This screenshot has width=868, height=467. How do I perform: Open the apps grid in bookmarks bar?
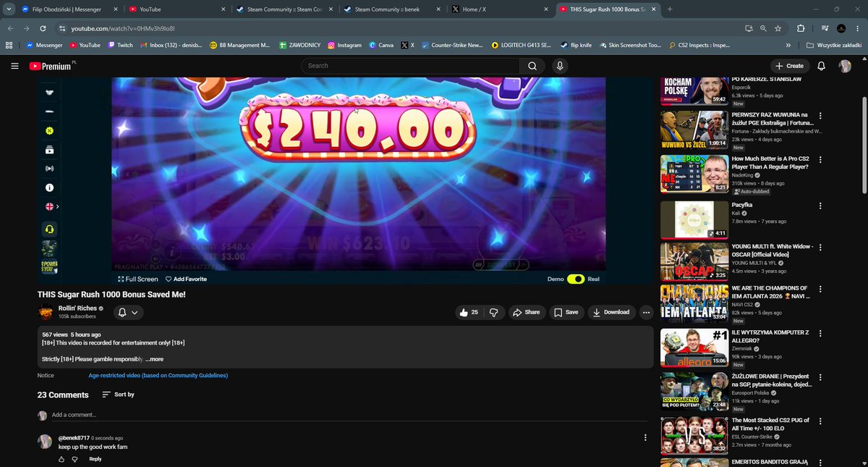point(9,45)
